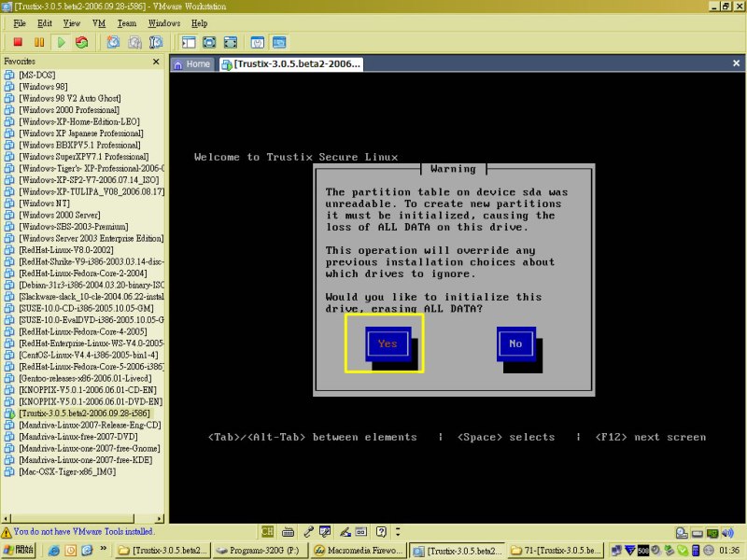This screenshot has height=560, width=747.
Task: Click the orange Suspend toolbar icon
Action: pyautogui.click(x=39, y=42)
